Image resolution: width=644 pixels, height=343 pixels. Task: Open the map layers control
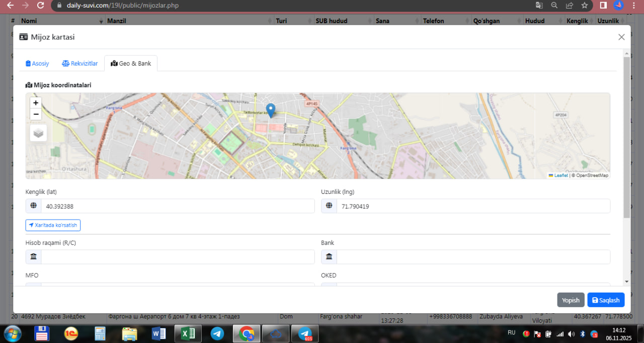(38, 133)
